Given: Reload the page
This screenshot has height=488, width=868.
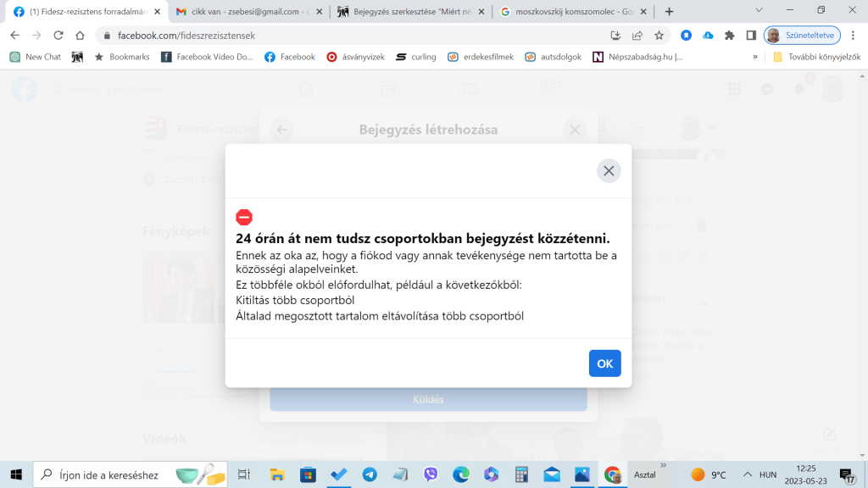Looking at the screenshot, I should click(58, 36).
